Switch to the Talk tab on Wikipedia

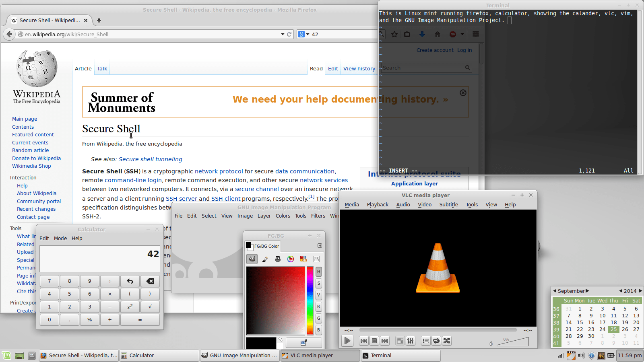(x=102, y=68)
